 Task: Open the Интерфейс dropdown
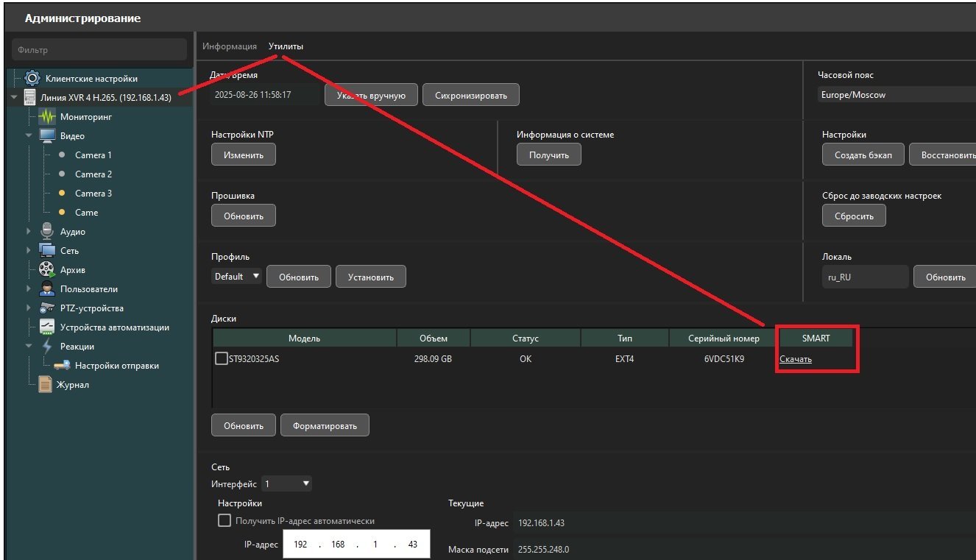pos(286,484)
